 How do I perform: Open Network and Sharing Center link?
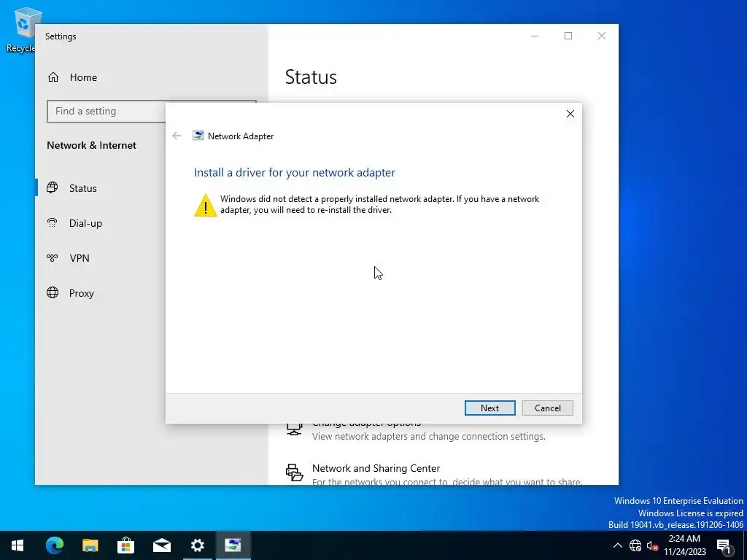[376, 468]
